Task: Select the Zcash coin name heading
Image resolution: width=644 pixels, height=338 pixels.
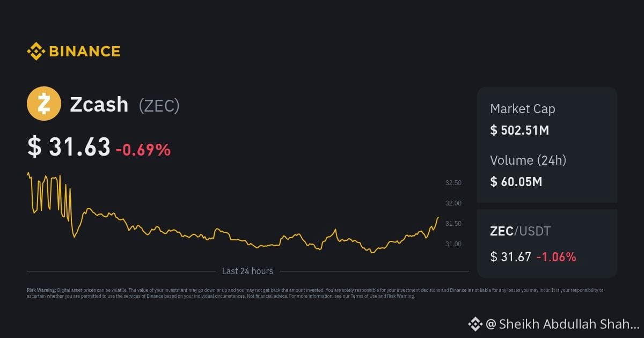Action: [x=99, y=105]
